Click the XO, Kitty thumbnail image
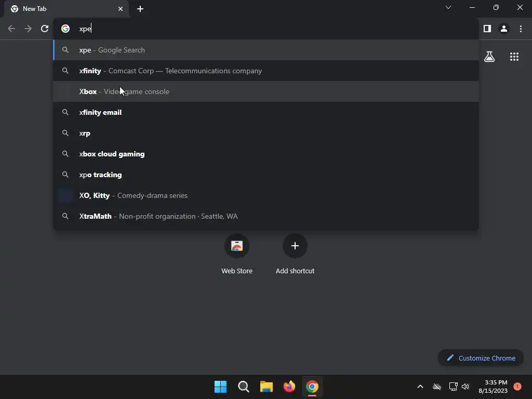532x399 pixels. coord(65,195)
